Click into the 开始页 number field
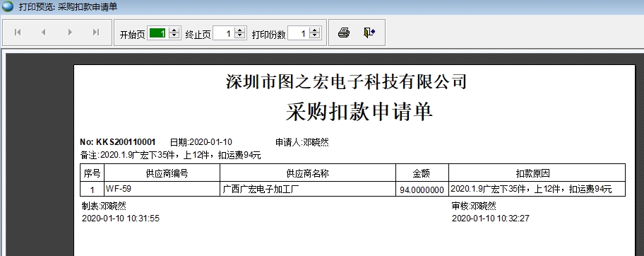 click(157, 33)
